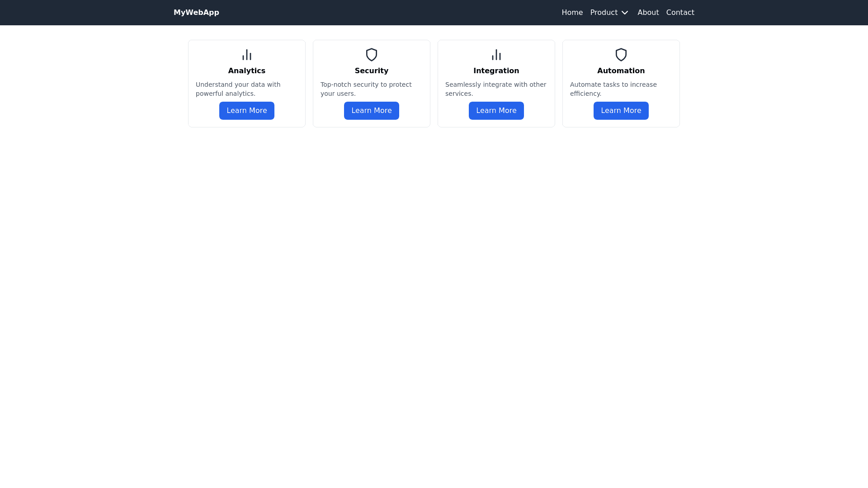
Task: Open the About page link
Action: tap(648, 13)
